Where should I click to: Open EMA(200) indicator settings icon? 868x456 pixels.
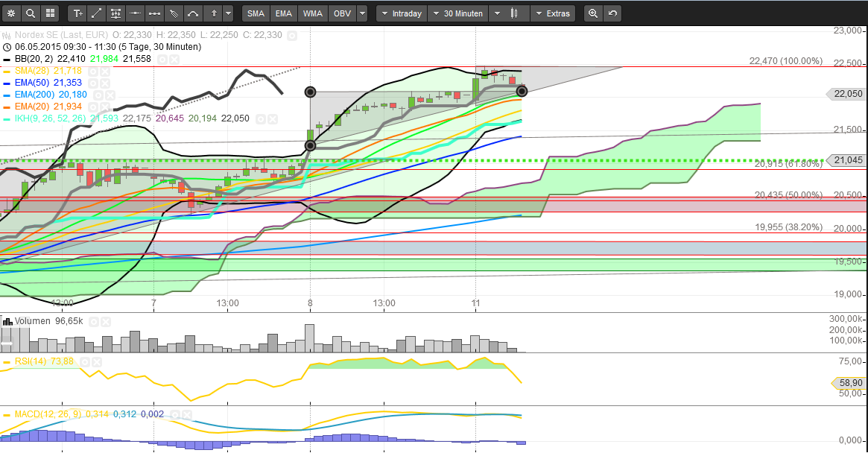(x=98, y=95)
